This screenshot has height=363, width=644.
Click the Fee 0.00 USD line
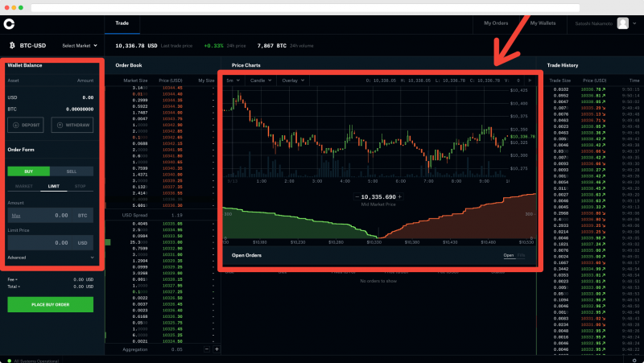pyautogui.click(x=51, y=279)
